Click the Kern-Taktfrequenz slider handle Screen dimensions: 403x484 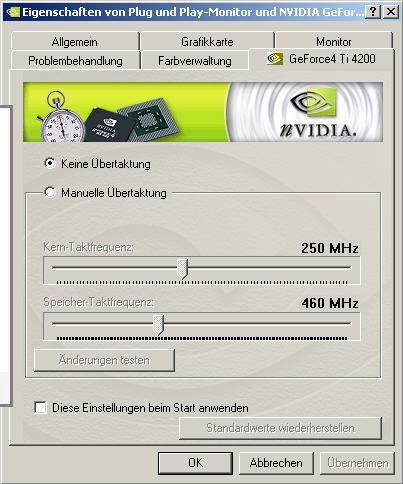pyautogui.click(x=183, y=269)
